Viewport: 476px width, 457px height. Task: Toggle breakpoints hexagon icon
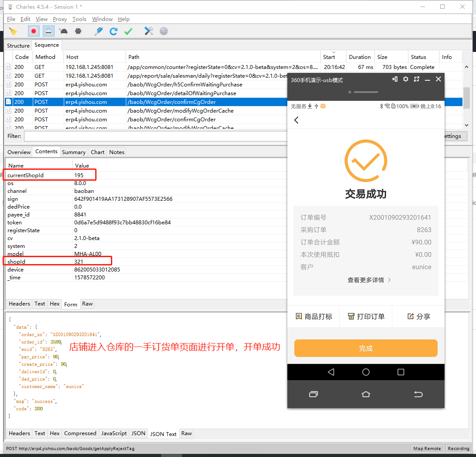coord(78,31)
